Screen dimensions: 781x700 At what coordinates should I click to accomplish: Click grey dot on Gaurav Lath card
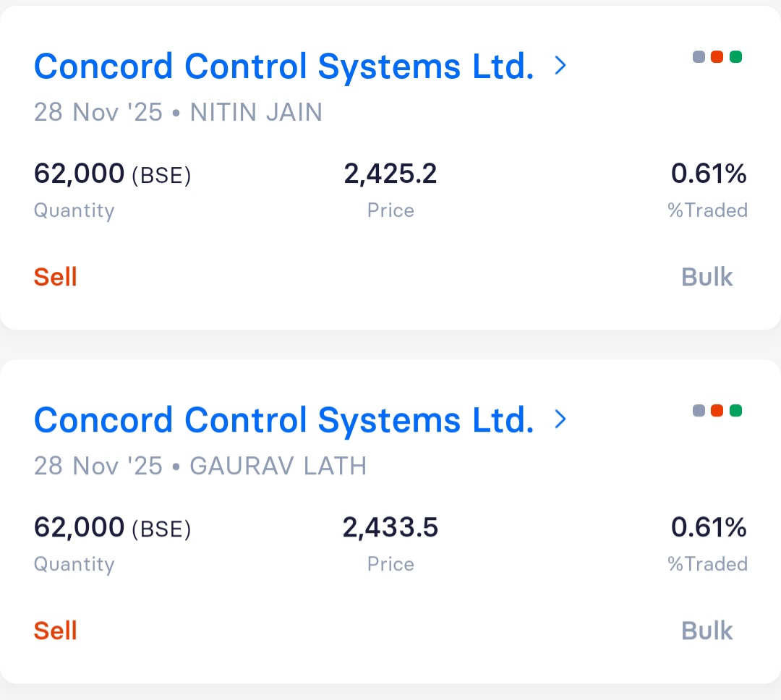coord(699,411)
